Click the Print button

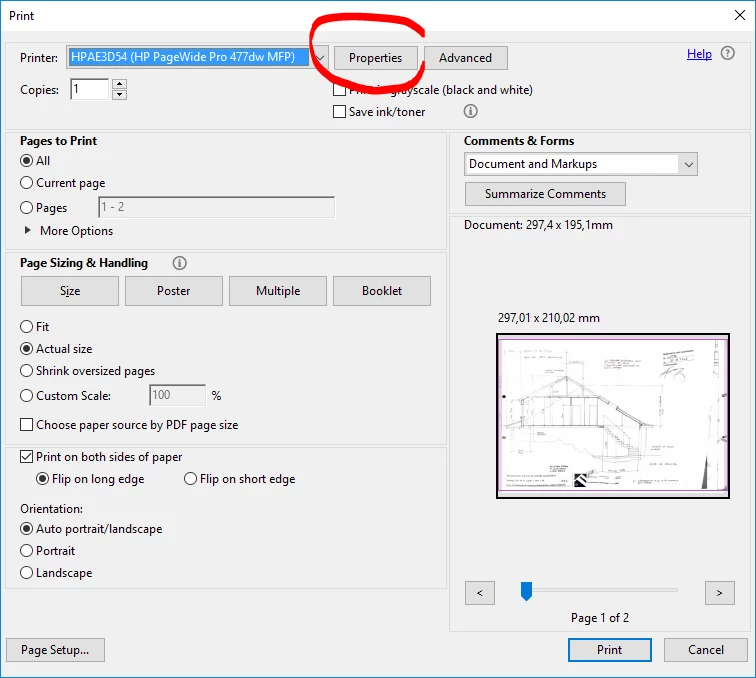pyautogui.click(x=609, y=650)
